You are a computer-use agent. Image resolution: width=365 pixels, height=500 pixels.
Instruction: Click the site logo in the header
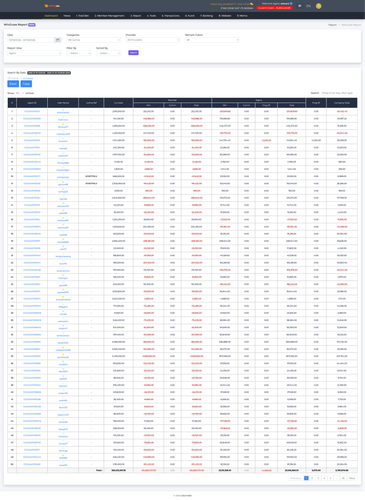(x=52, y=6)
